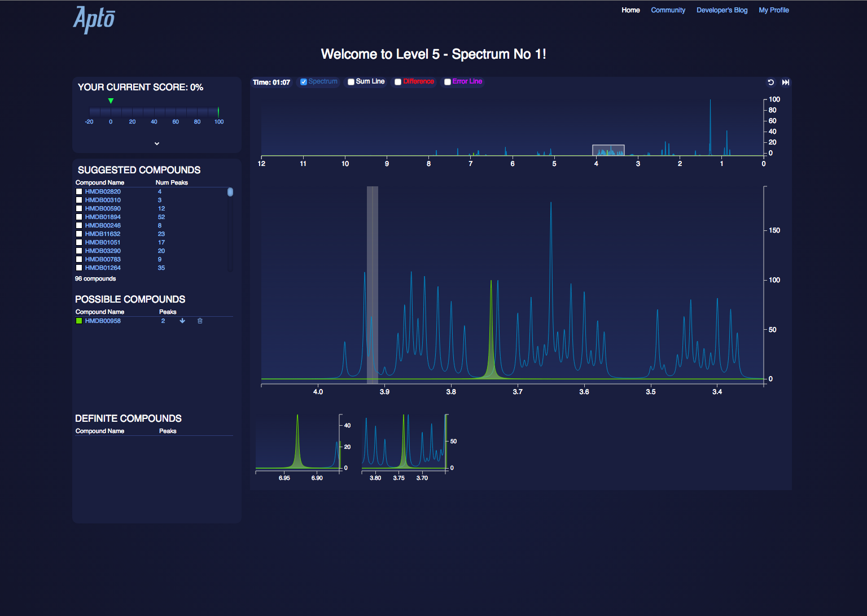Click the skip-forward icon in spectrum toolbar
Viewport: 867px width, 616px height.
coord(785,82)
